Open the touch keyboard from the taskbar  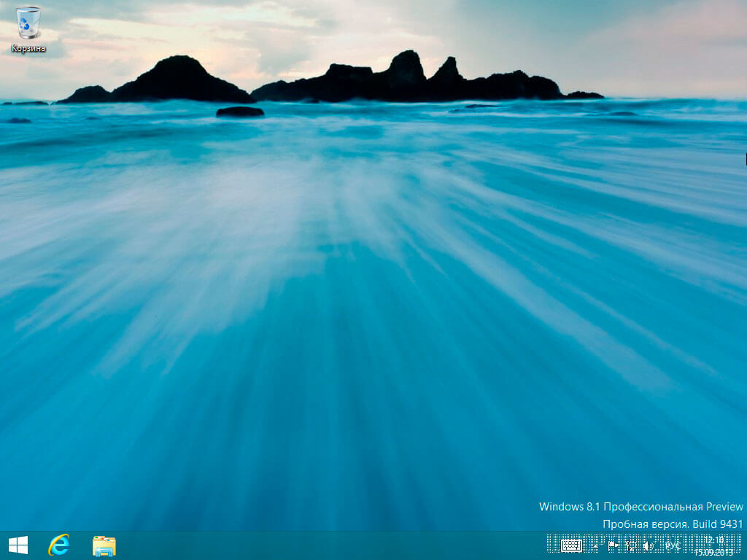(571, 545)
